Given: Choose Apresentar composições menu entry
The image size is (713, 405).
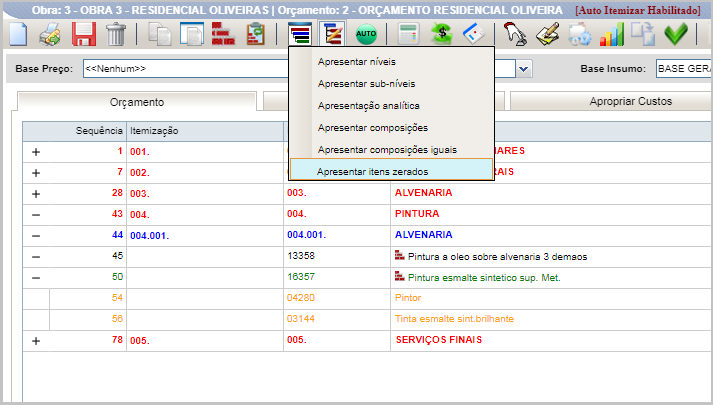Looking at the screenshot, I should point(373,128).
